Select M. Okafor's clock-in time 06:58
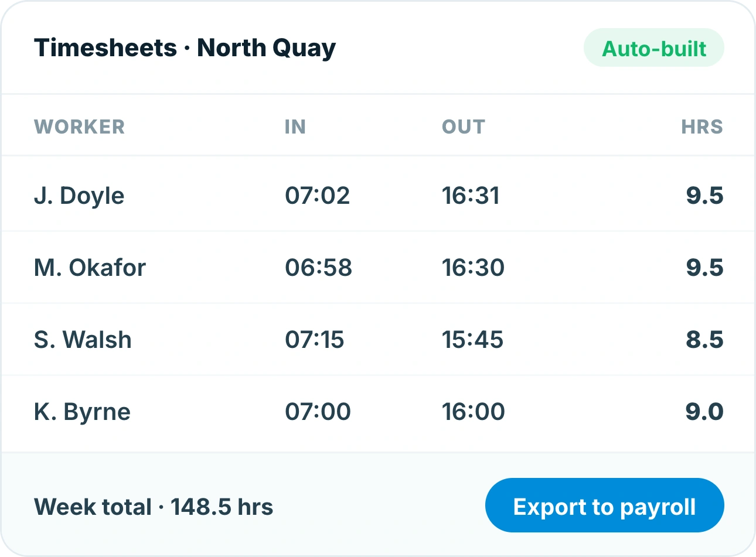Image resolution: width=756 pixels, height=557 pixels. click(x=318, y=268)
